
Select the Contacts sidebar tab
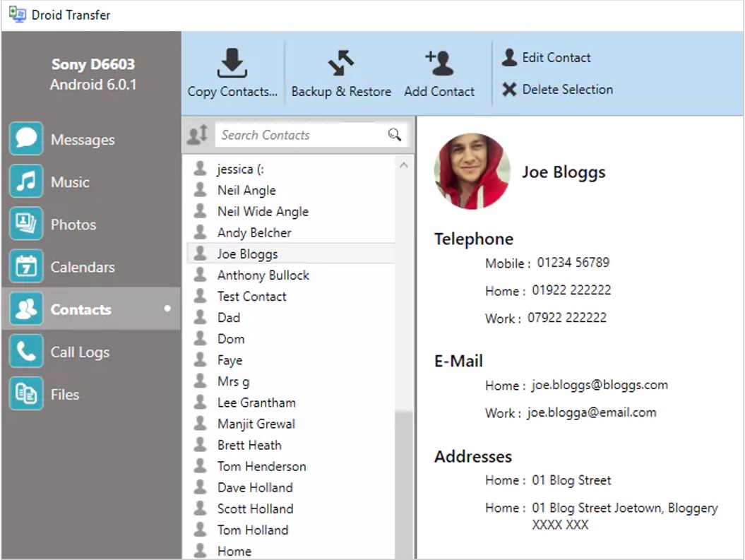click(x=91, y=309)
